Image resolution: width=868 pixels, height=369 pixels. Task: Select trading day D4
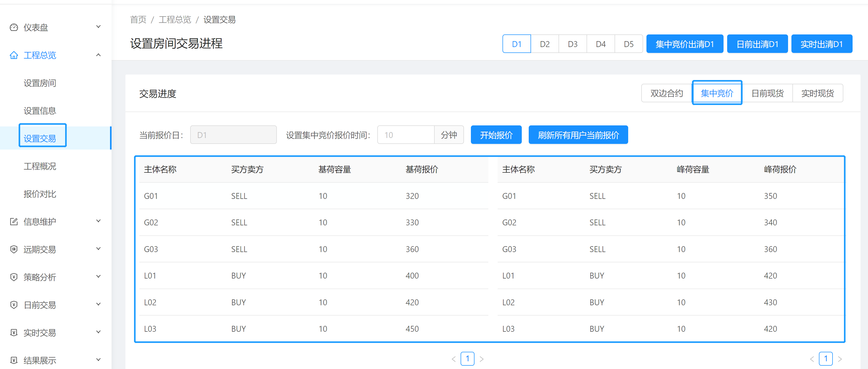600,44
